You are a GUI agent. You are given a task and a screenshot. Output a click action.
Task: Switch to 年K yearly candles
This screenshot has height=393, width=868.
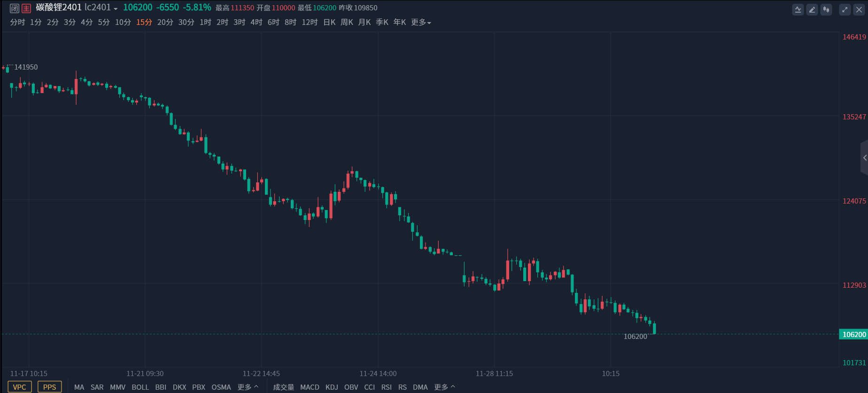point(400,22)
